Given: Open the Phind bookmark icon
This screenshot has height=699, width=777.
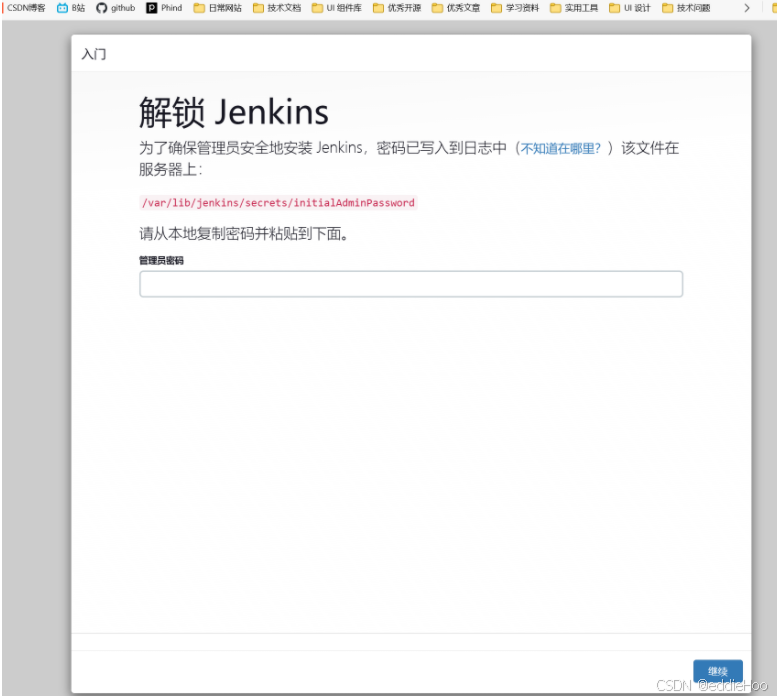Looking at the screenshot, I should click(152, 8).
